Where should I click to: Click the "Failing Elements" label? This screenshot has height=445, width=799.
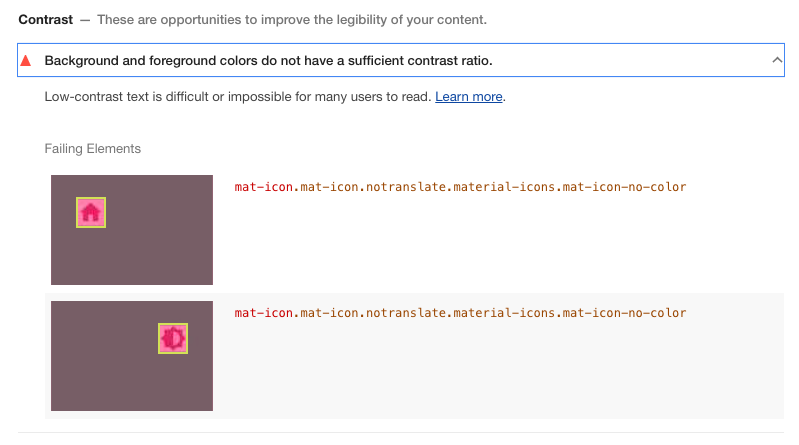tap(93, 149)
